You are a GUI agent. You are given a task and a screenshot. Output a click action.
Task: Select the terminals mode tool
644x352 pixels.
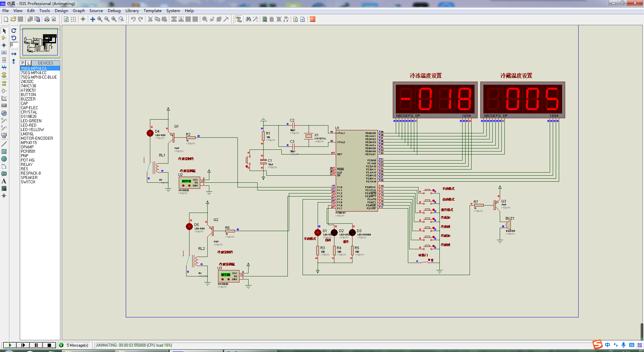4,83
